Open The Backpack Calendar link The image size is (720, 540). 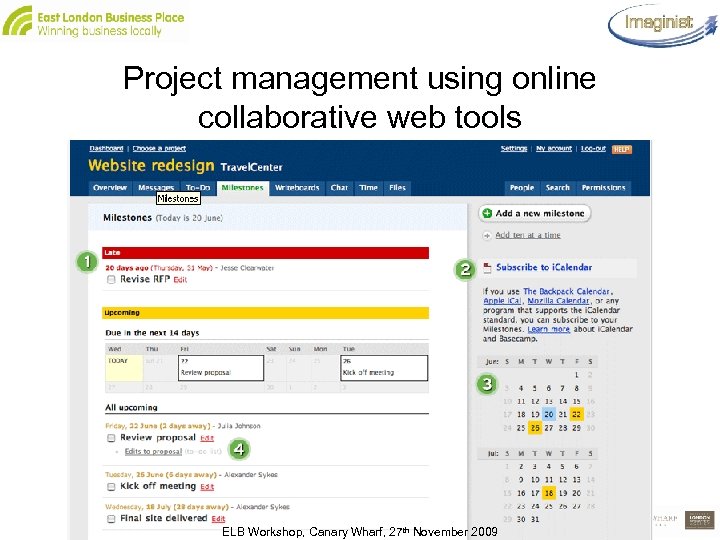coord(566,291)
